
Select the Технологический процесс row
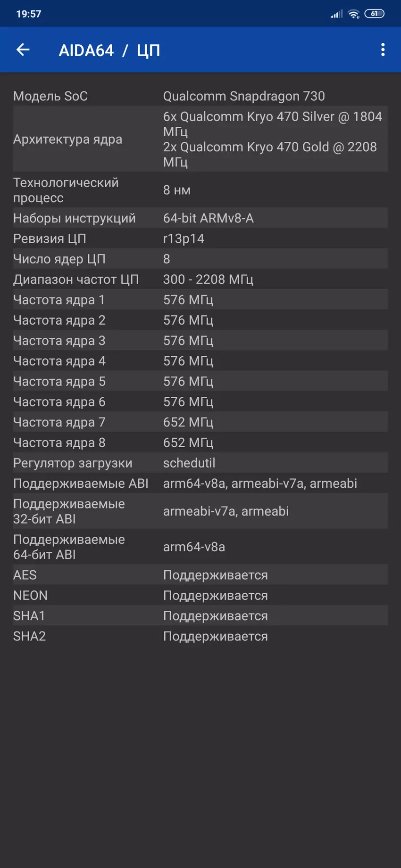[x=200, y=190]
